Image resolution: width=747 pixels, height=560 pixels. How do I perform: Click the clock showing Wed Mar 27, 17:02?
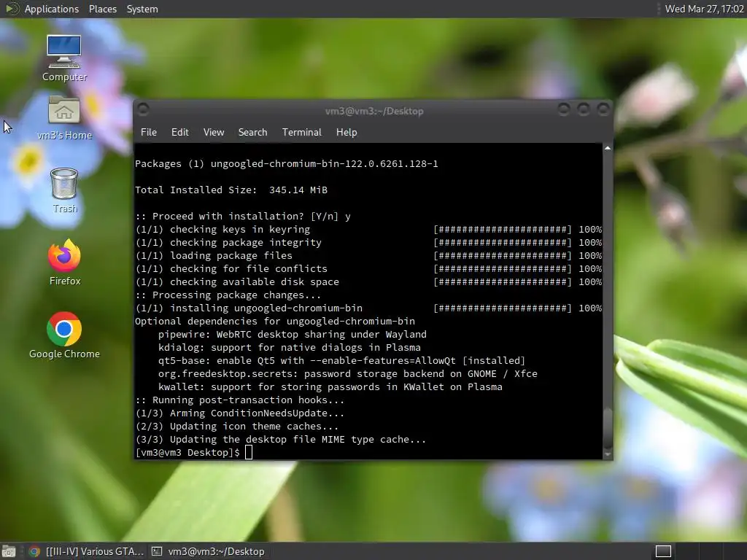coord(704,9)
